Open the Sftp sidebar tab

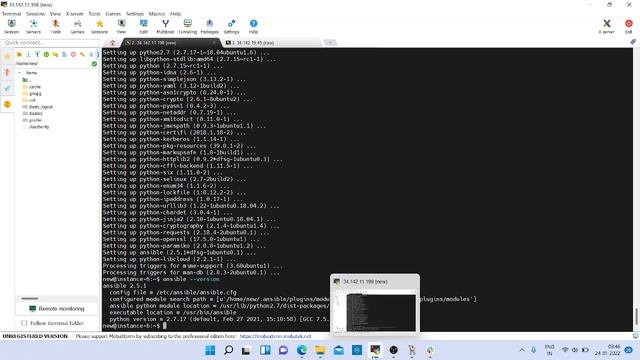(x=7, y=104)
